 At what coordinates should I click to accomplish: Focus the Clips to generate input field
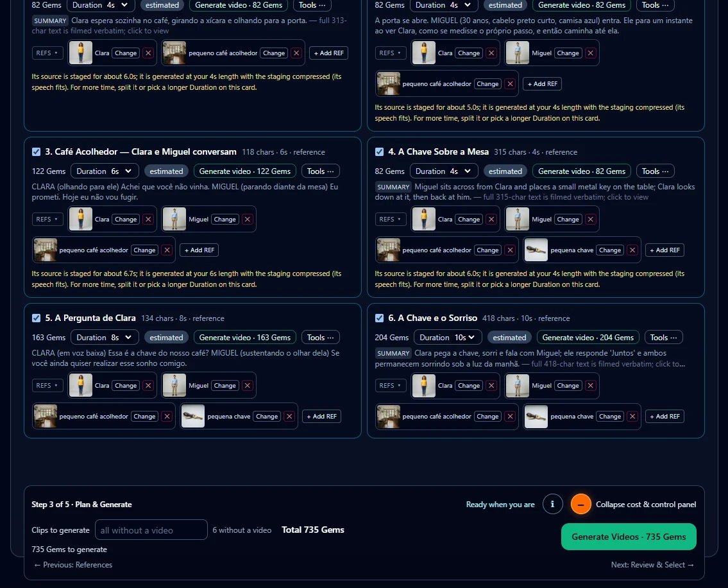tap(151, 530)
